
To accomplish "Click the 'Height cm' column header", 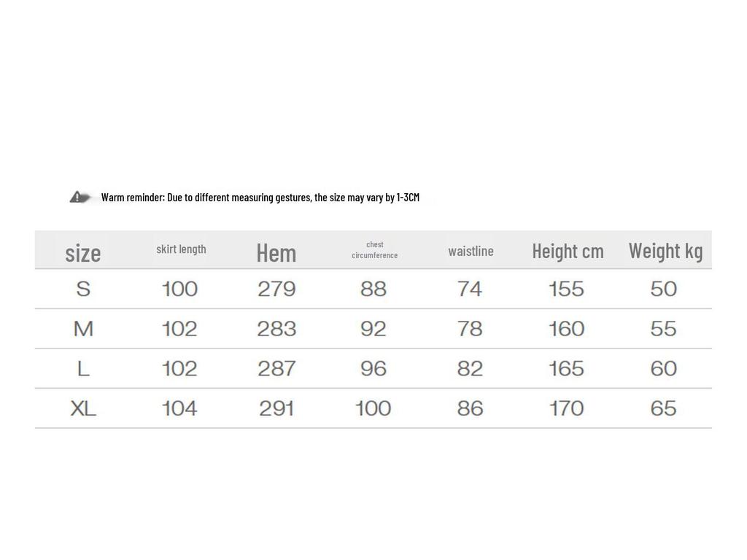I will click(568, 251).
